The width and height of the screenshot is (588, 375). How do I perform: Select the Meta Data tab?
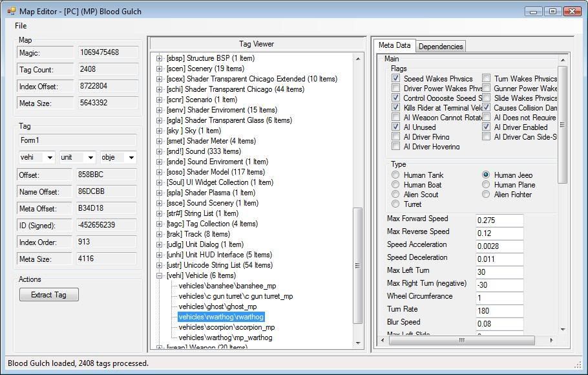(x=395, y=45)
